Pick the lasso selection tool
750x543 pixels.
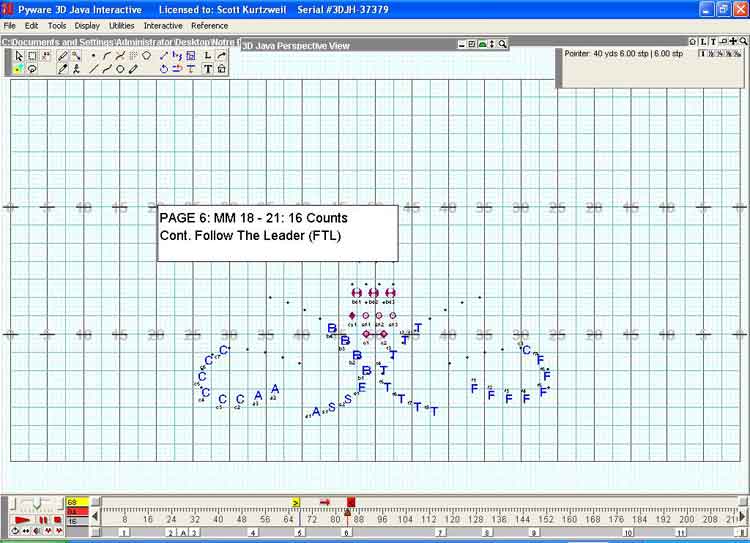pyautogui.click(x=32, y=69)
